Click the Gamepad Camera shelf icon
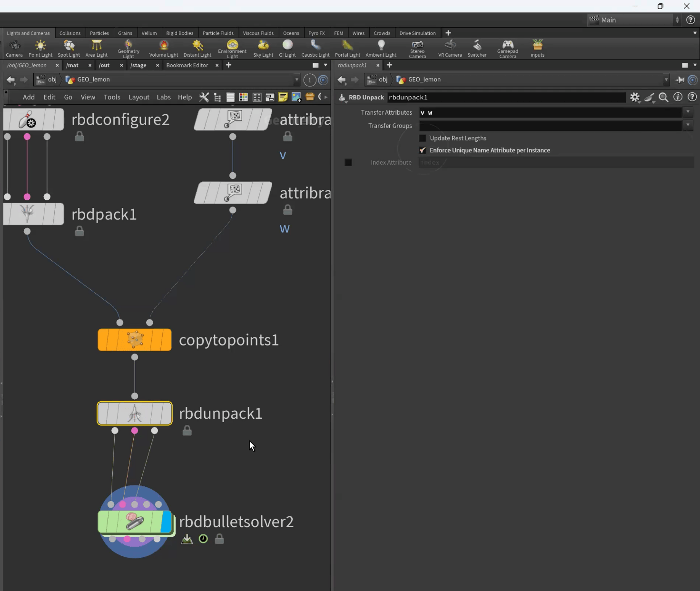The image size is (700, 591). [507, 49]
